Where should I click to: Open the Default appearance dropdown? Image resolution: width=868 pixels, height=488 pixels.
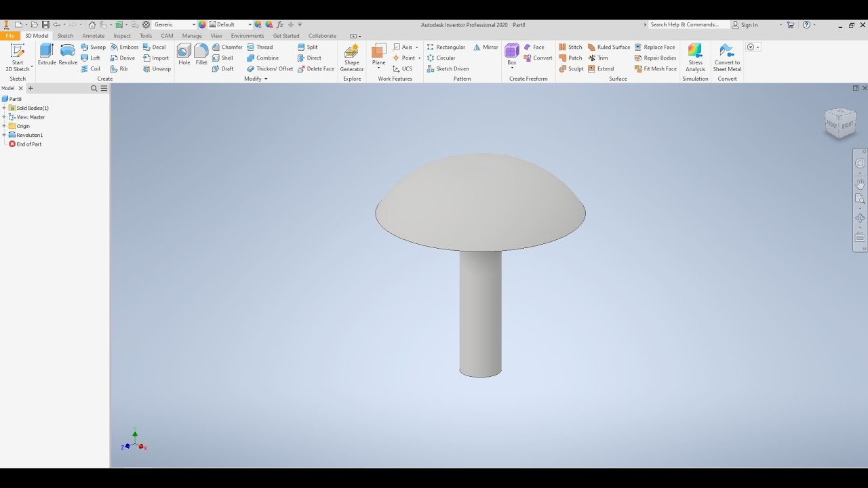pos(250,25)
